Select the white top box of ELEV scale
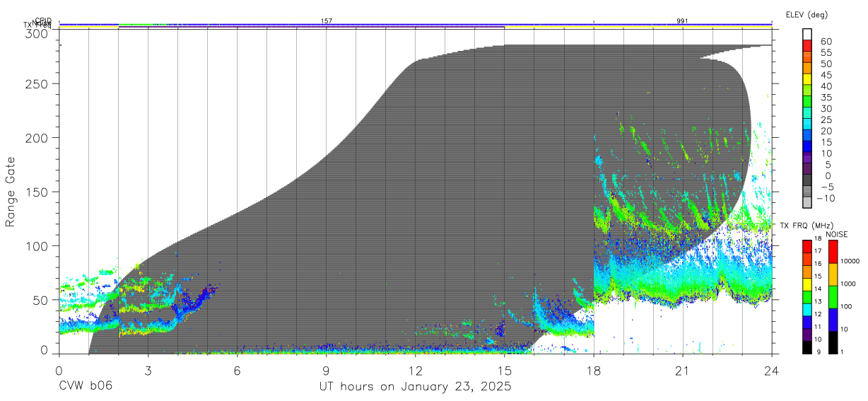868x401 pixels. pyautogui.click(x=808, y=35)
